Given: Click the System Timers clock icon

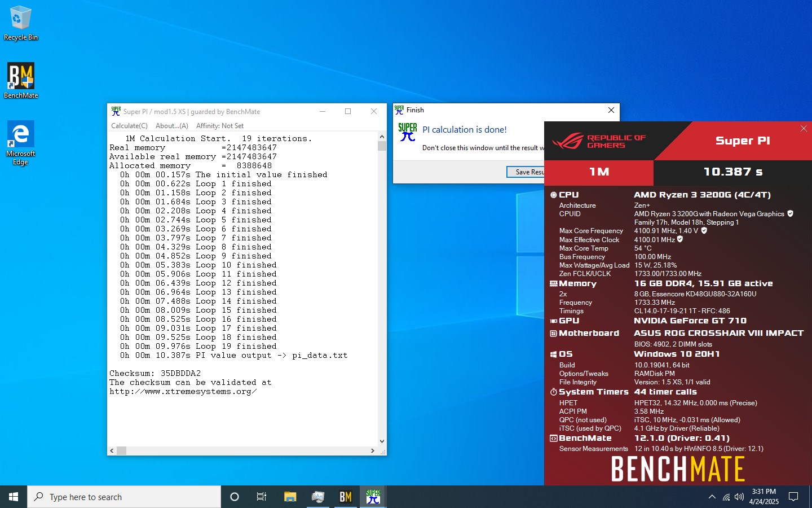Looking at the screenshot, I should point(553,392).
